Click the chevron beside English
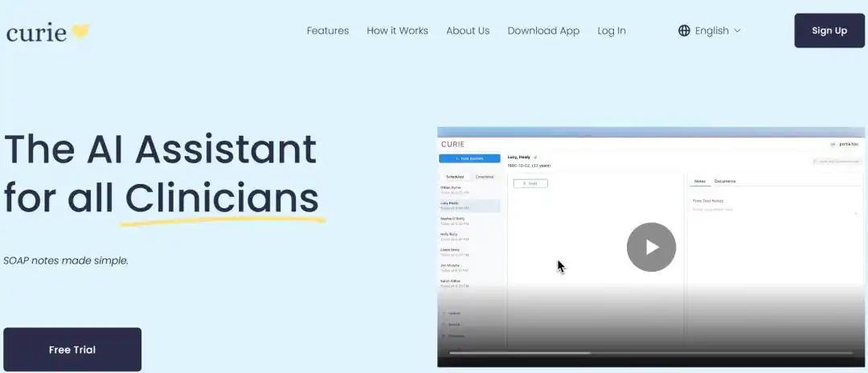Viewport: 868px width, 373px height. (x=737, y=31)
